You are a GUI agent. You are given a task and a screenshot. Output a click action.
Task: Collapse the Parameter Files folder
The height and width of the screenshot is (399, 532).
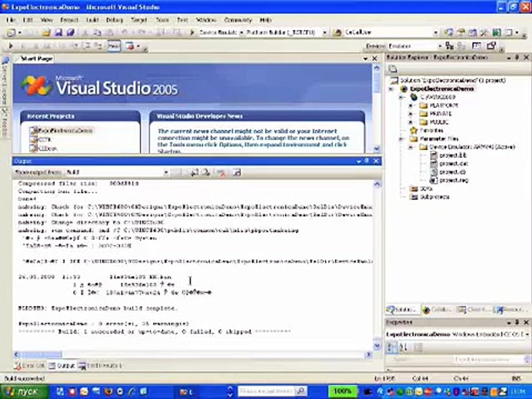click(x=401, y=139)
